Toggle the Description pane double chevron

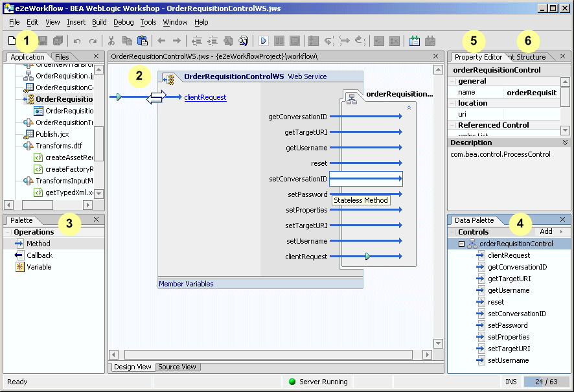tap(565, 143)
